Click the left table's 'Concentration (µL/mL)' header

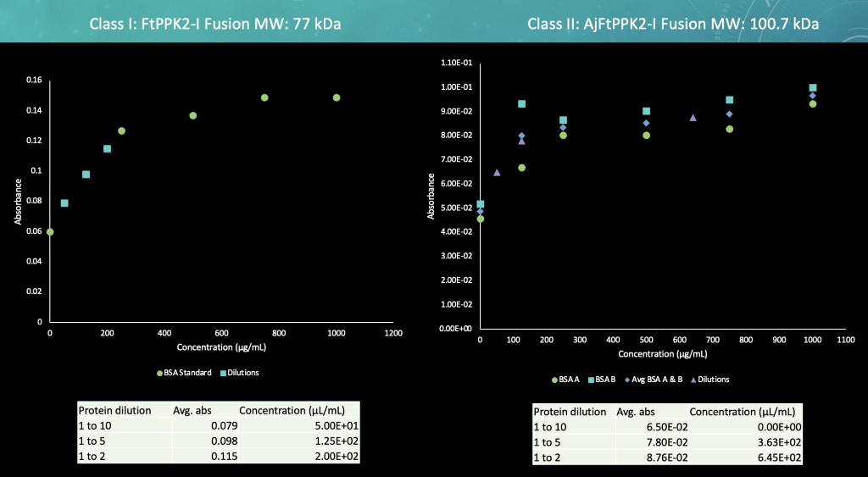292,411
